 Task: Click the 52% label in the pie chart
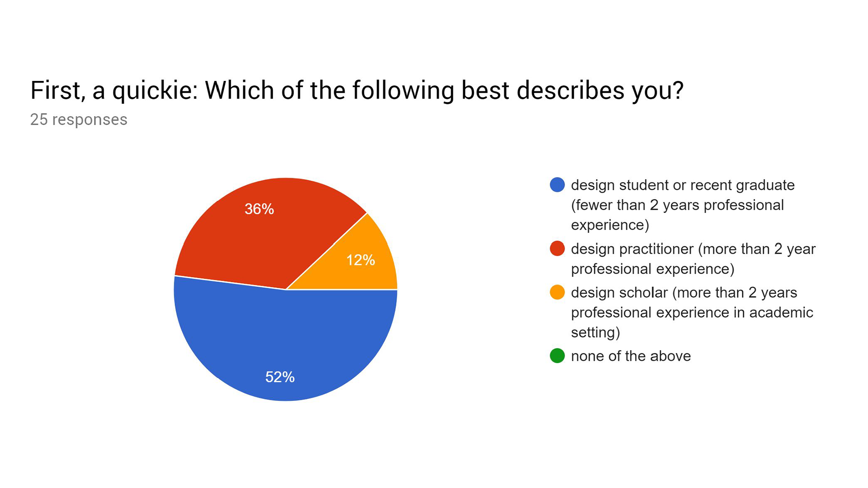click(280, 377)
